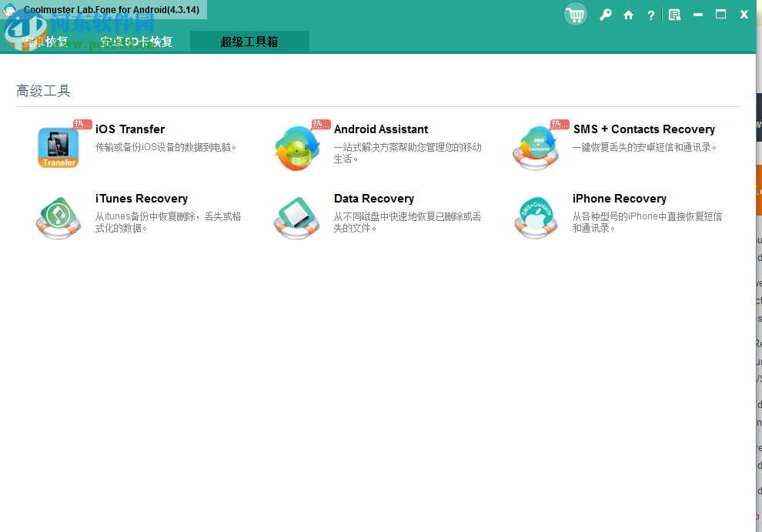Select the 超级工具箱 tab
This screenshot has width=762, height=532.
[x=249, y=42]
